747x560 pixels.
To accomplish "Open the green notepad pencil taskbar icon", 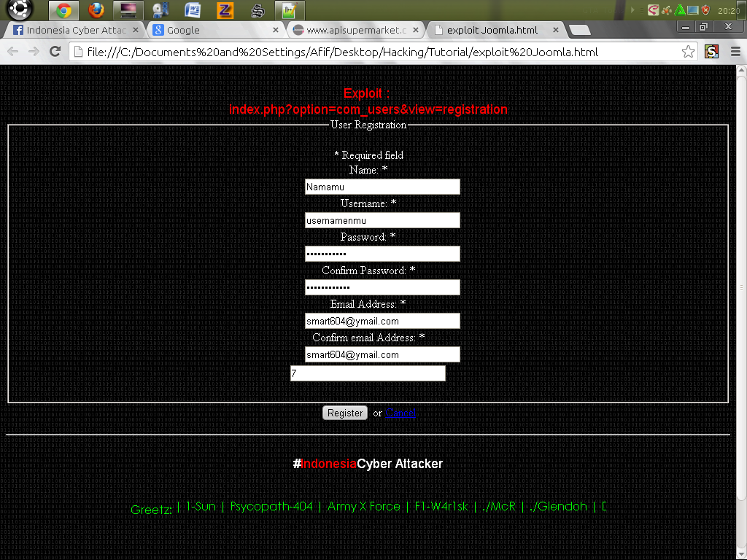I will coord(290,10).
